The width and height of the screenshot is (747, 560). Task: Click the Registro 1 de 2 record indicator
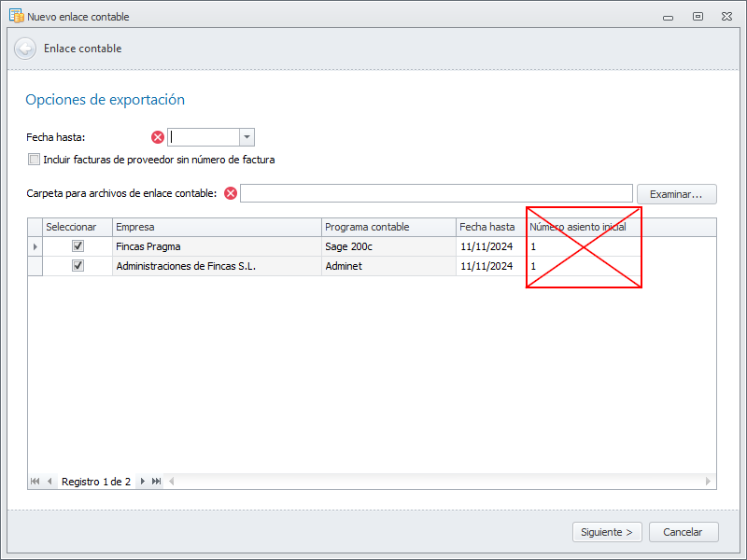pyautogui.click(x=96, y=482)
